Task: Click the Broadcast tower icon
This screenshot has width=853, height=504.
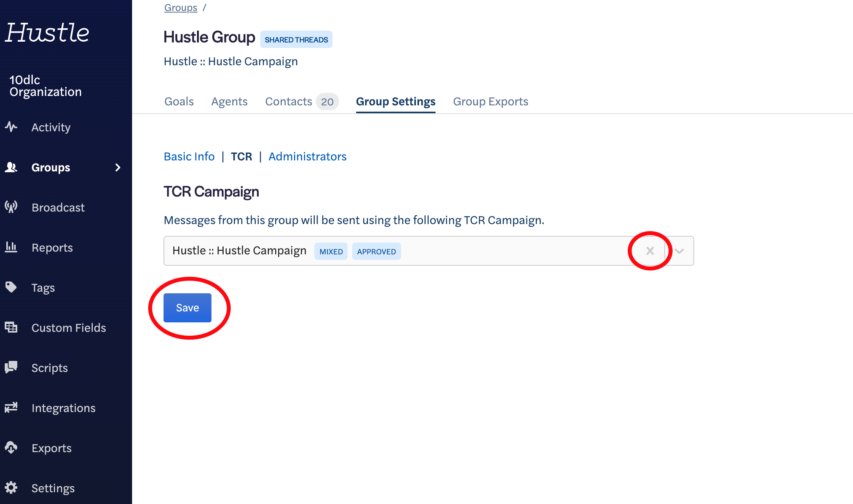Action: [11, 207]
